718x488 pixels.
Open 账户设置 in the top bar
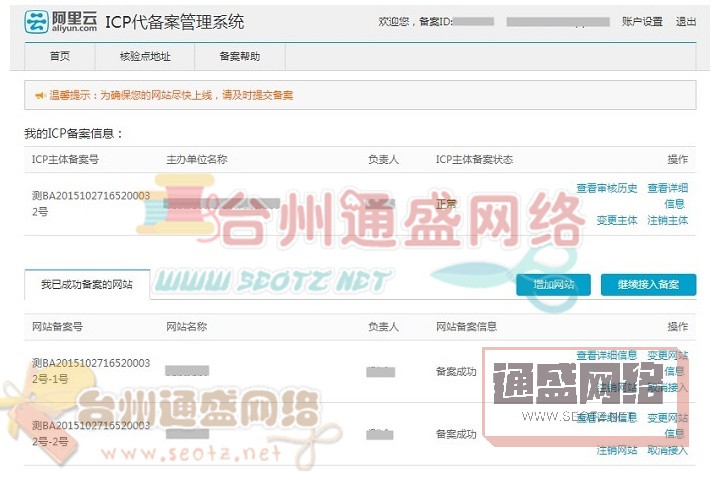[642, 21]
